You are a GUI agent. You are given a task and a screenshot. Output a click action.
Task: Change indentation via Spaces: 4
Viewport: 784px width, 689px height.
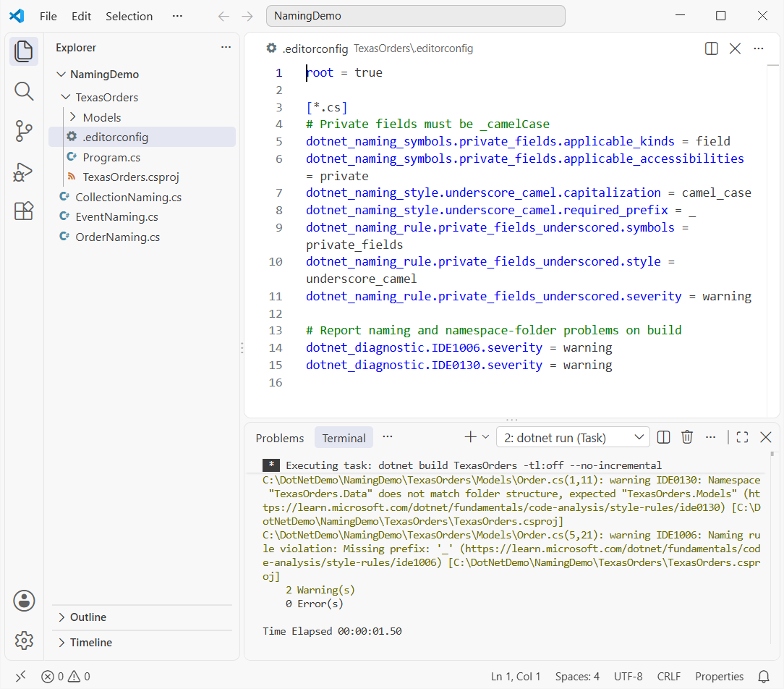(577, 677)
